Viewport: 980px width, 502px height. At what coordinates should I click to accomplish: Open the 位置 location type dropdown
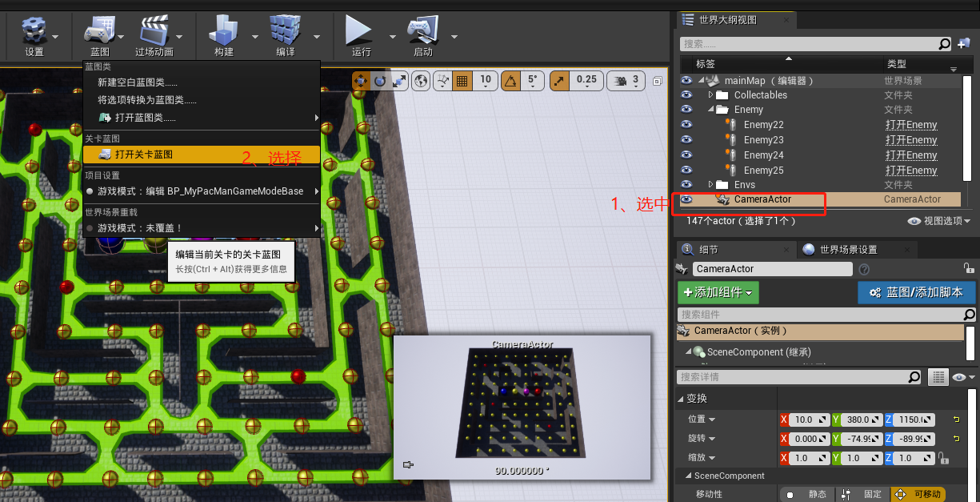click(x=702, y=420)
